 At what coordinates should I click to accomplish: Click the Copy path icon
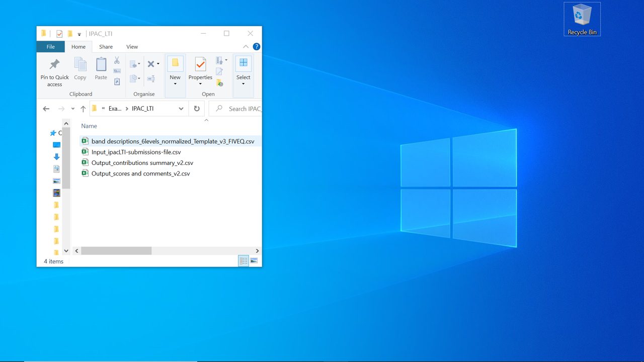(117, 71)
